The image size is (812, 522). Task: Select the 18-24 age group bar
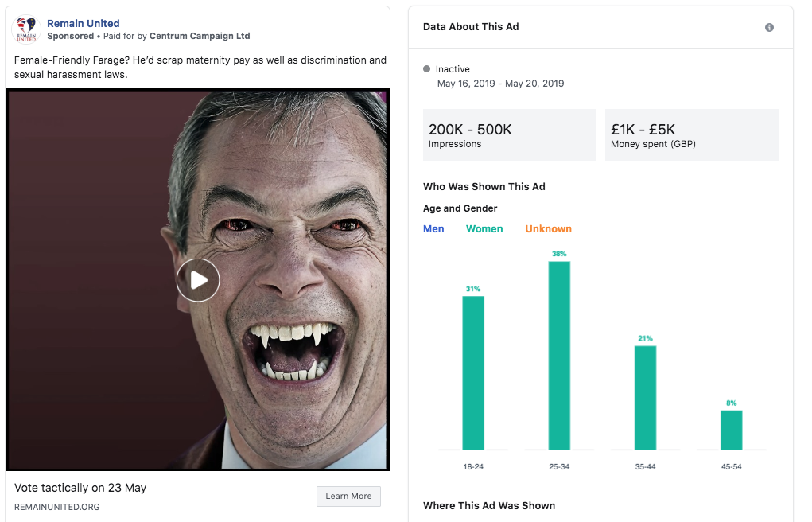click(x=473, y=372)
